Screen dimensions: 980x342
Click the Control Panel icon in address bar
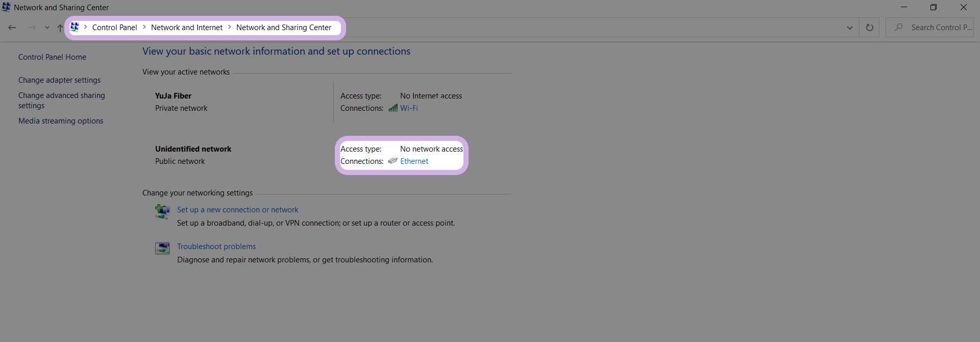[x=75, y=27]
